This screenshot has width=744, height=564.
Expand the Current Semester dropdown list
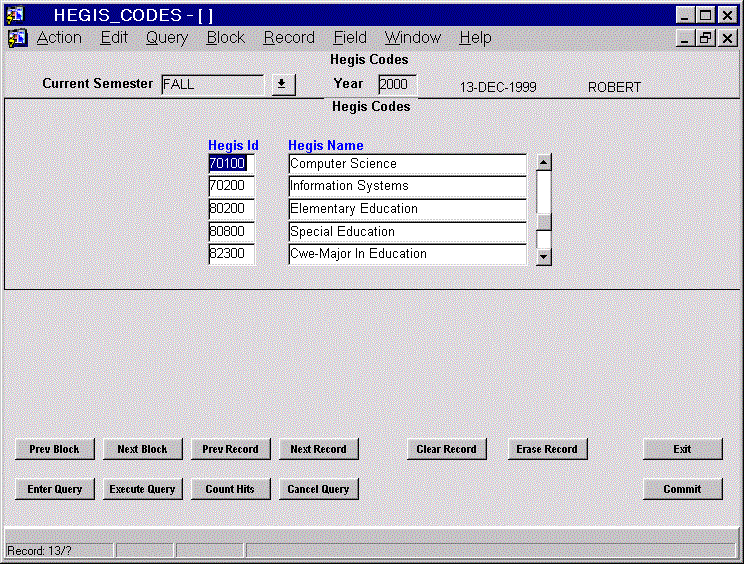pos(283,85)
